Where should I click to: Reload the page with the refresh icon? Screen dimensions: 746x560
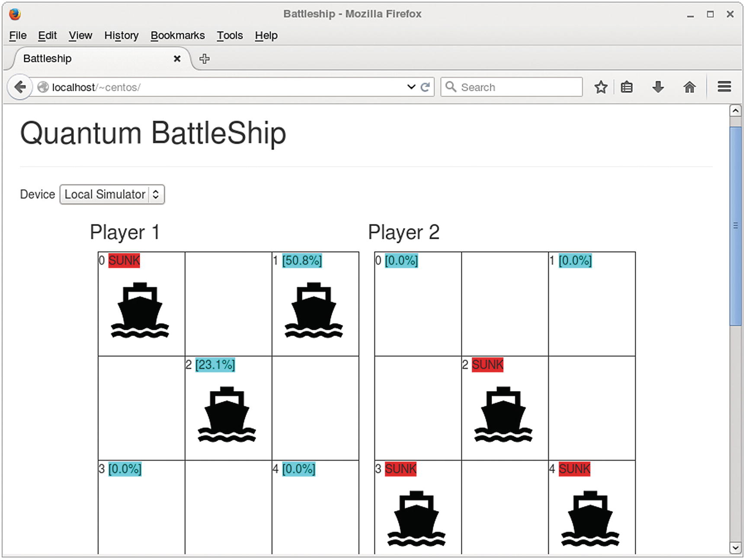tap(425, 87)
